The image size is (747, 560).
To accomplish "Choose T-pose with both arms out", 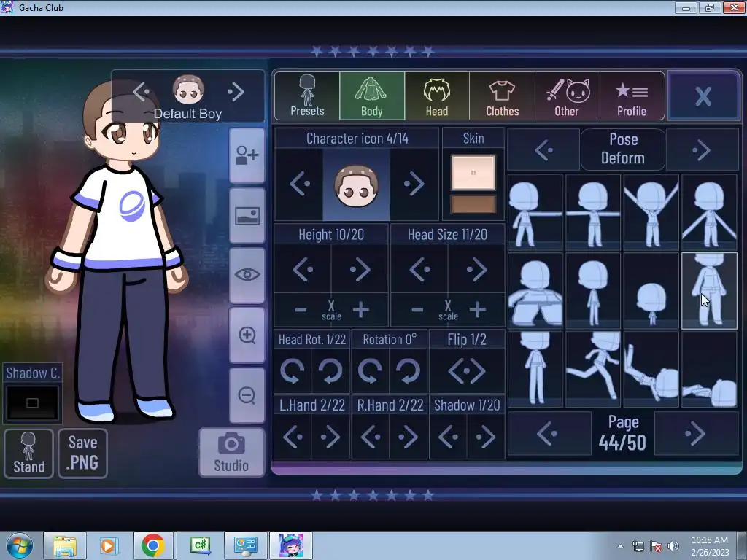I will click(x=593, y=212).
